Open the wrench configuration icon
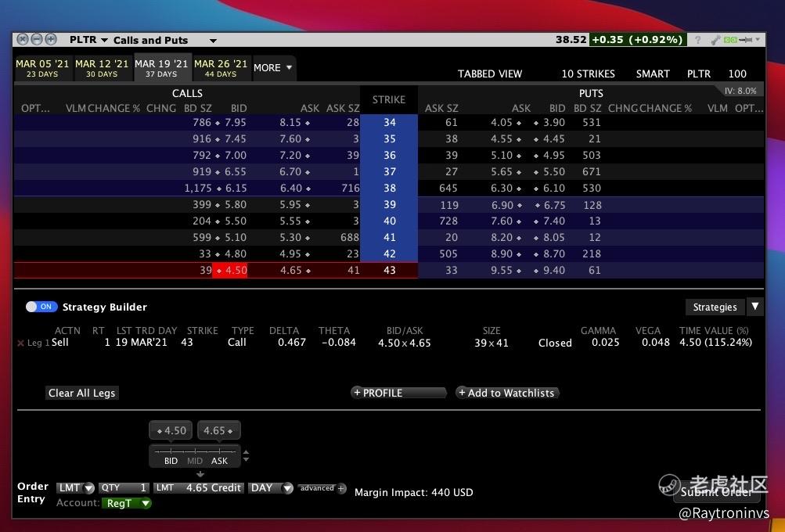This screenshot has height=532, width=785. (715, 40)
